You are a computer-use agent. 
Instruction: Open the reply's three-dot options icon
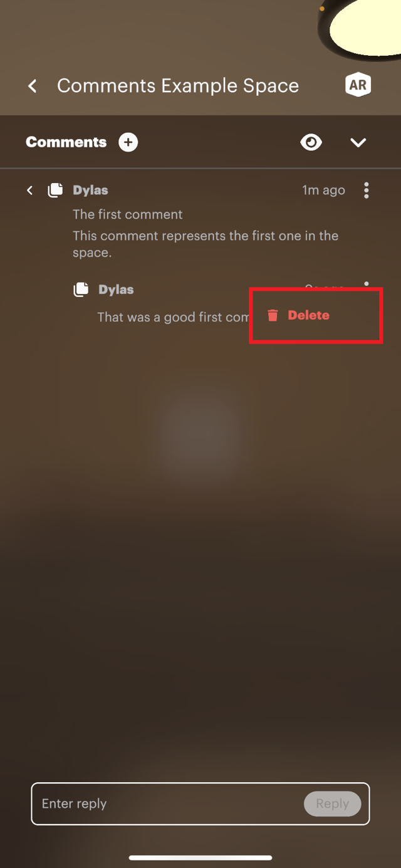367,285
